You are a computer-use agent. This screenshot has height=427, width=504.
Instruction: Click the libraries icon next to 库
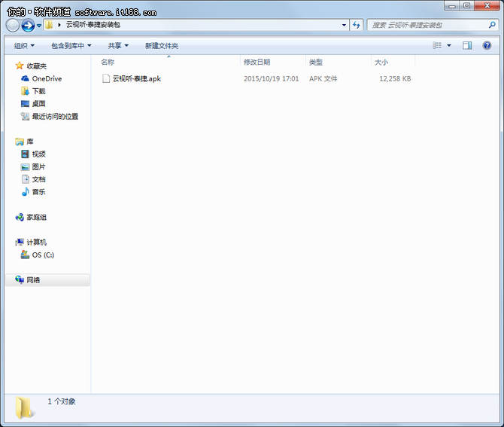tap(20, 142)
